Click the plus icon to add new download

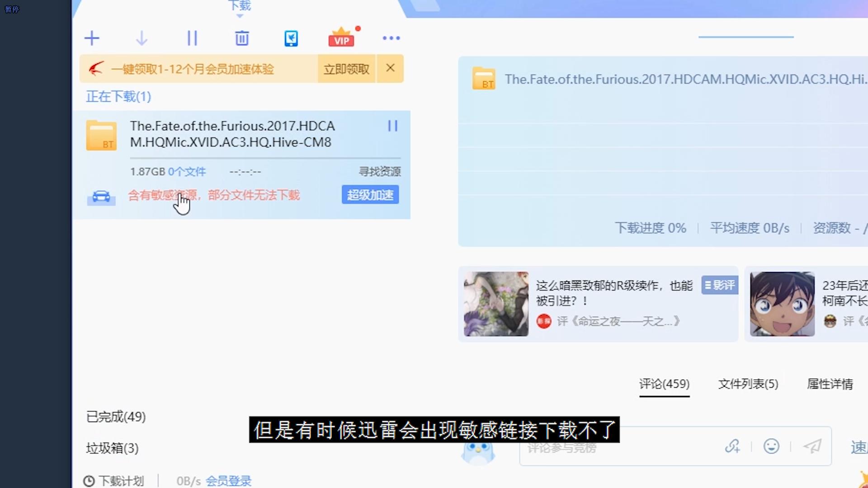92,38
